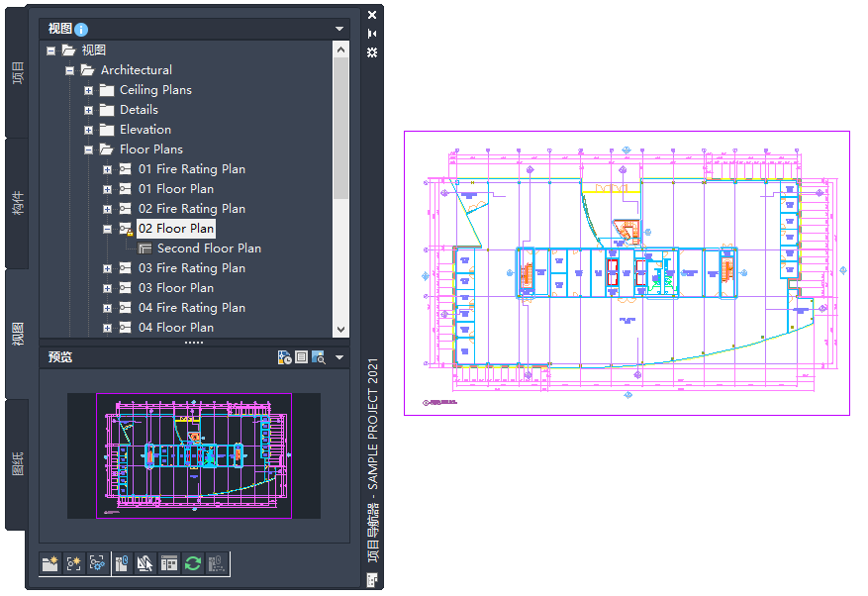Screen dimensions: 868x596
Task: Click the floor plan preview thumbnail
Action: coord(194,455)
